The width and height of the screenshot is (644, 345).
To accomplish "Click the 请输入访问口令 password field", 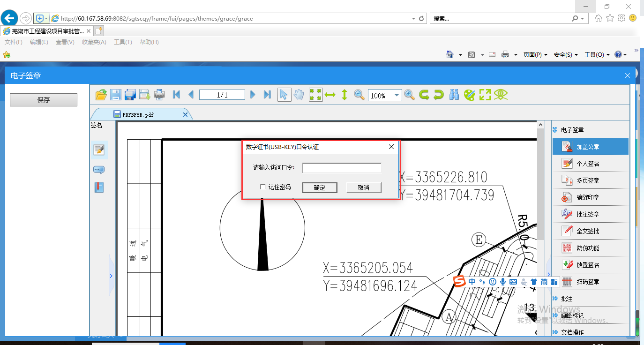I will 342,168.
